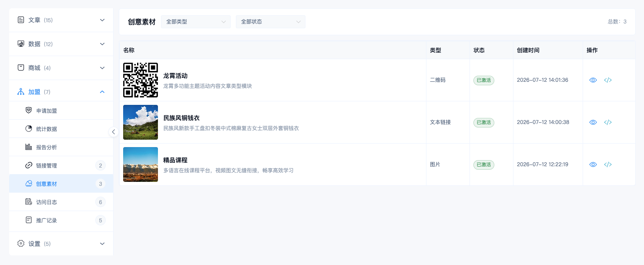
Task: Click the 龙霄活动 QR code thumbnail
Action: click(141, 80)
